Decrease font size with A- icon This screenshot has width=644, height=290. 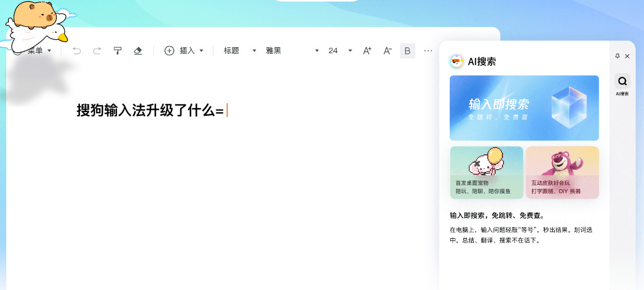388,51
